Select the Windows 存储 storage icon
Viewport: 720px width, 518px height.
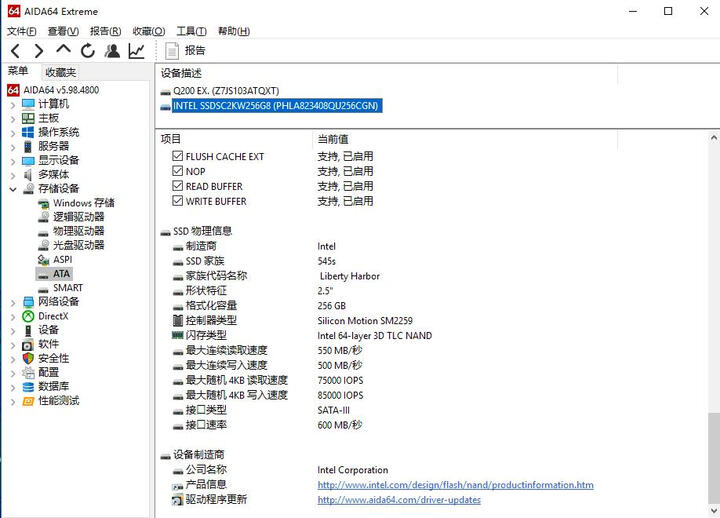click(x=44, y=203)
